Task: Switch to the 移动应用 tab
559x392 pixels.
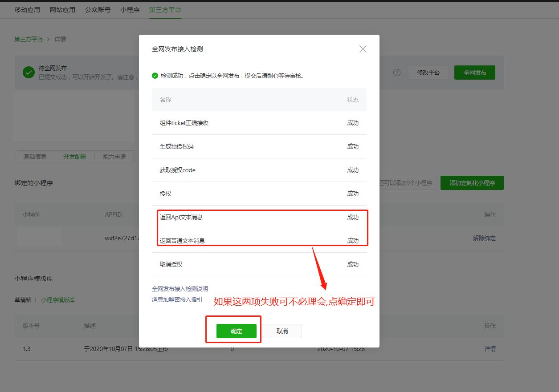Action: tap(27, 10)
